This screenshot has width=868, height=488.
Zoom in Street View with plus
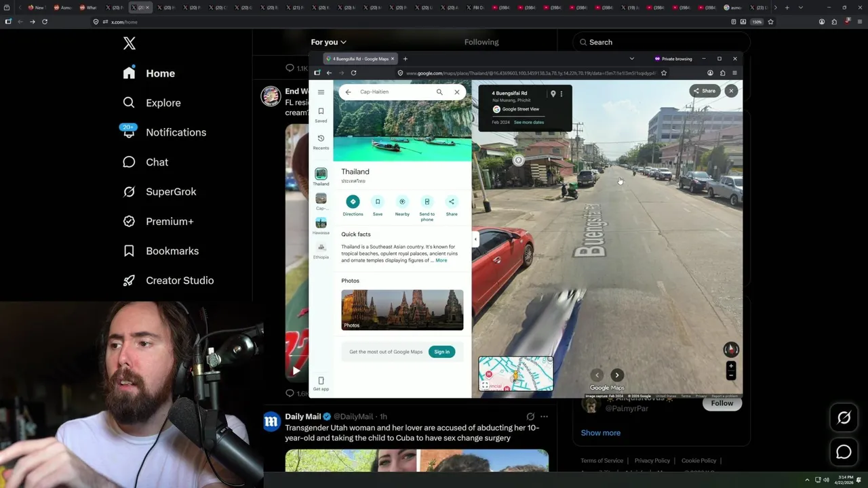[731, 367]
